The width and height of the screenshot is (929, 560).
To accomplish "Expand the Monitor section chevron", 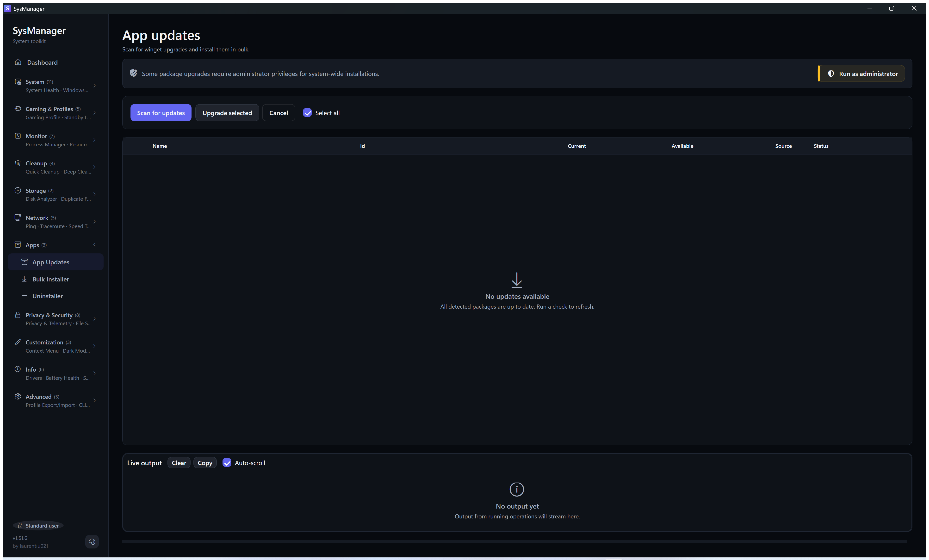I will click(95, 140).
